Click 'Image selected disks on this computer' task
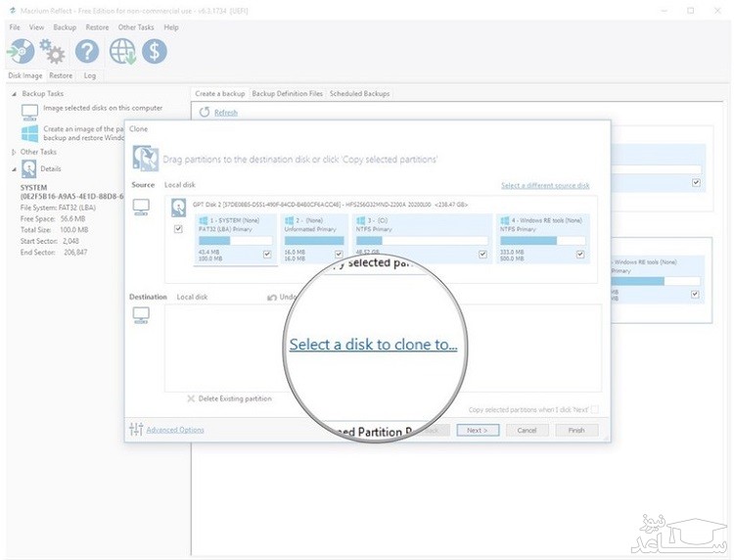734x560 pixels. [x=103, y=108]
